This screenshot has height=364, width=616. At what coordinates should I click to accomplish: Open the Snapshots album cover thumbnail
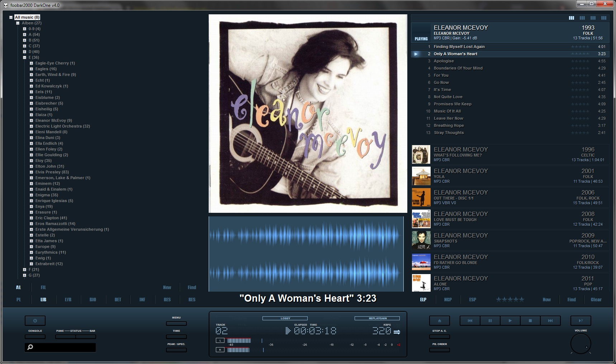421,240
